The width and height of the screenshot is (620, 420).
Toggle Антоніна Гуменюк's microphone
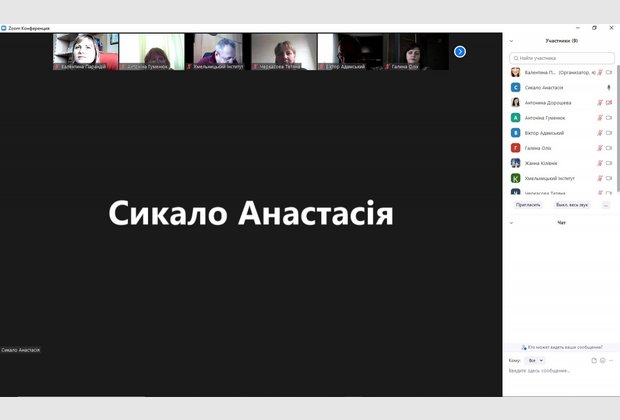tap(600, 117)
